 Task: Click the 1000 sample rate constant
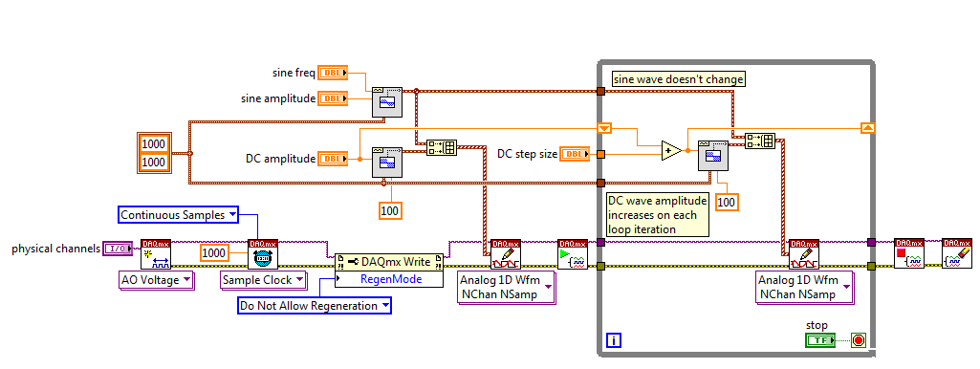click(x=215, y=253)
